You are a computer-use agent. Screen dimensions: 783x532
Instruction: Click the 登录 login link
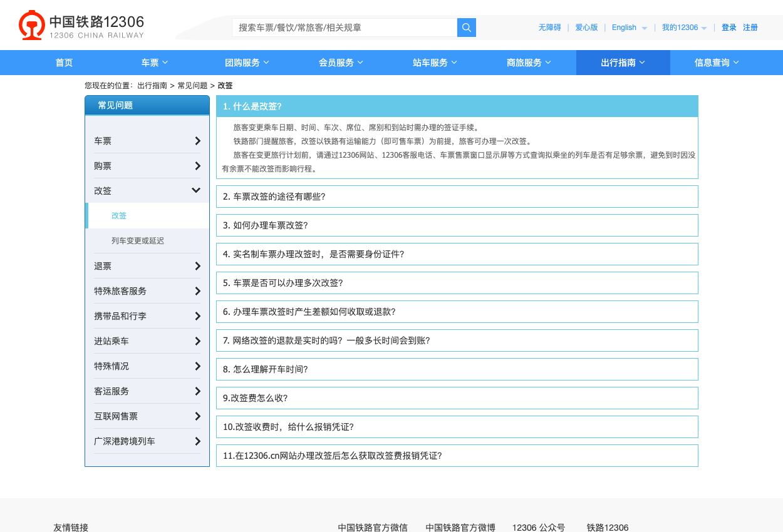point(729,28)
